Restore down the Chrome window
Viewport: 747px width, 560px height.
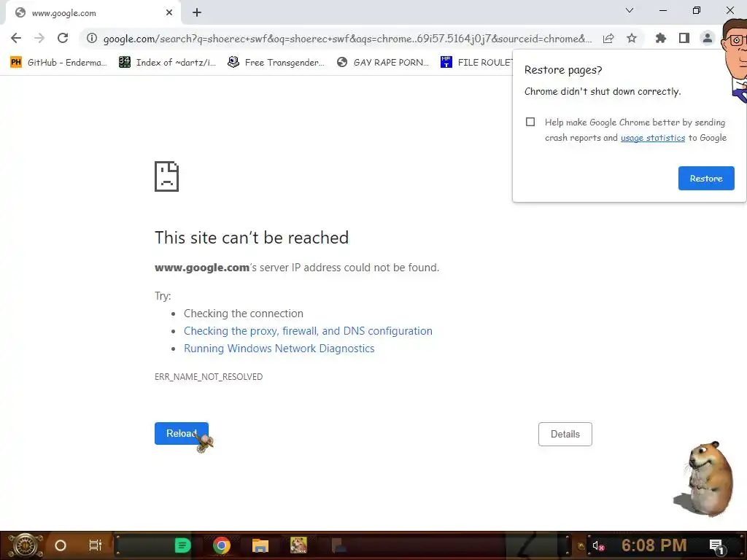(697, 10)
